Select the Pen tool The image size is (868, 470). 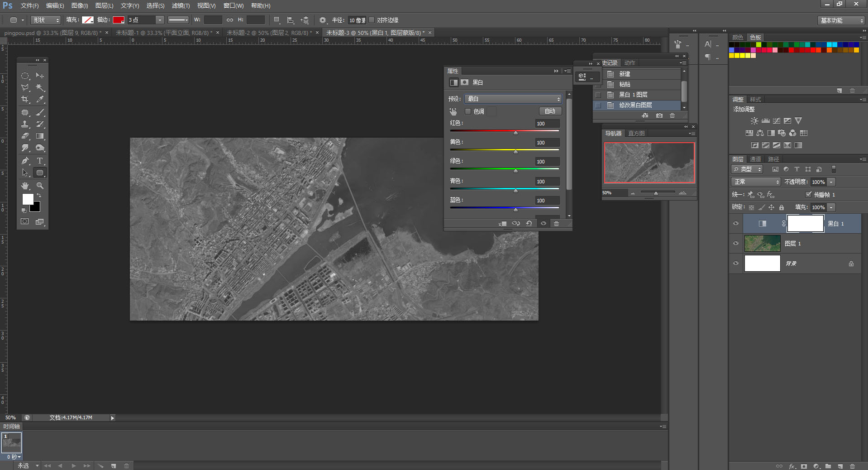click(x=25, y=161)
